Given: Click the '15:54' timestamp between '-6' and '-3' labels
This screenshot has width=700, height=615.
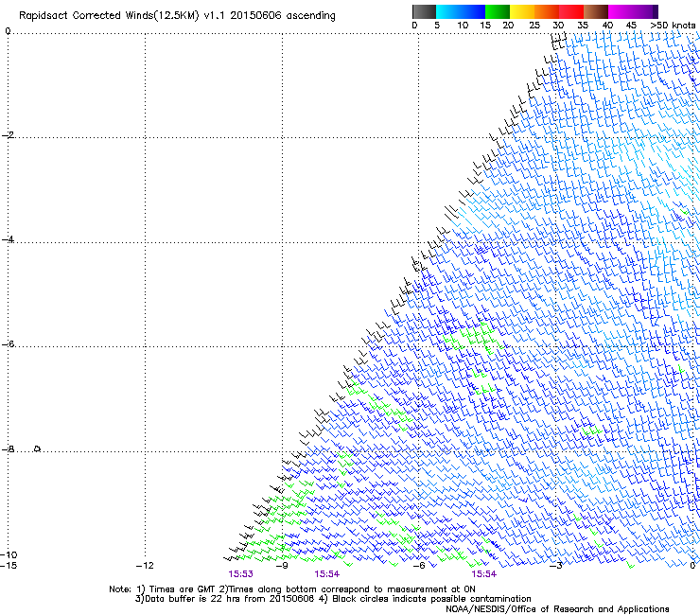Looking at the screenshot, I should pos(484,574).
